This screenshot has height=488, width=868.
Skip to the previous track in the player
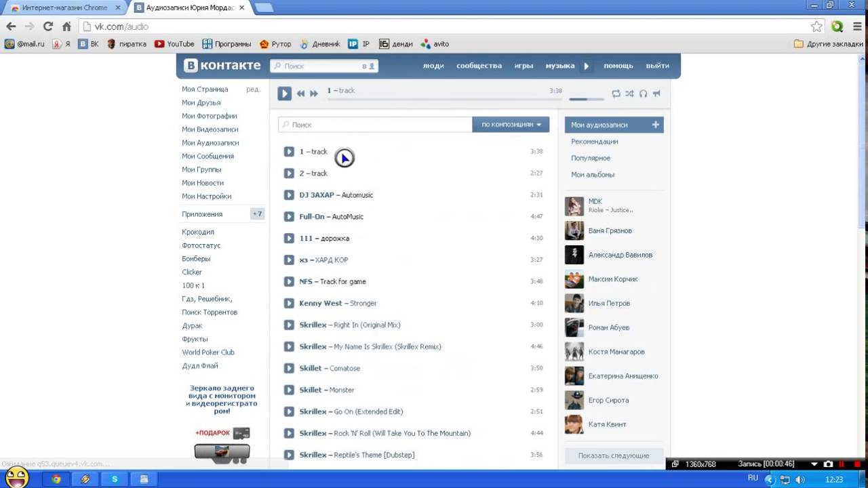point(300,94)
